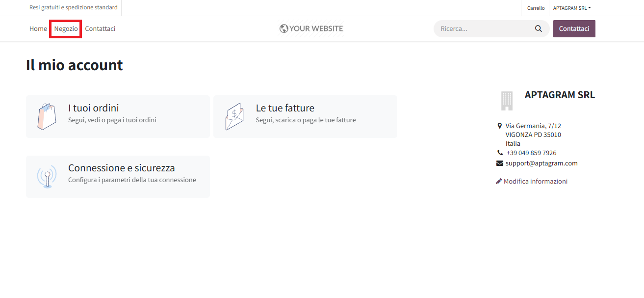Click the envelope invoices icon

(x=234, y=116)
